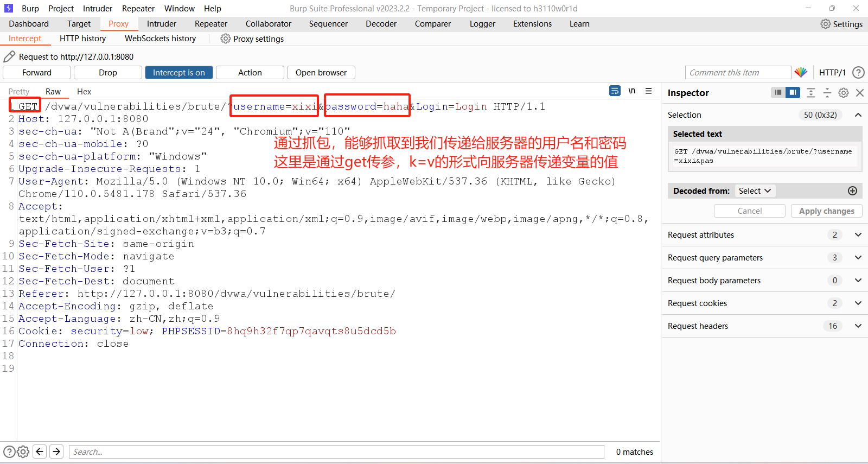The width and height of the screenshot is (868, 464).
Task: Toggle non-printable characters \n icon
Action: tap(632, 91)
